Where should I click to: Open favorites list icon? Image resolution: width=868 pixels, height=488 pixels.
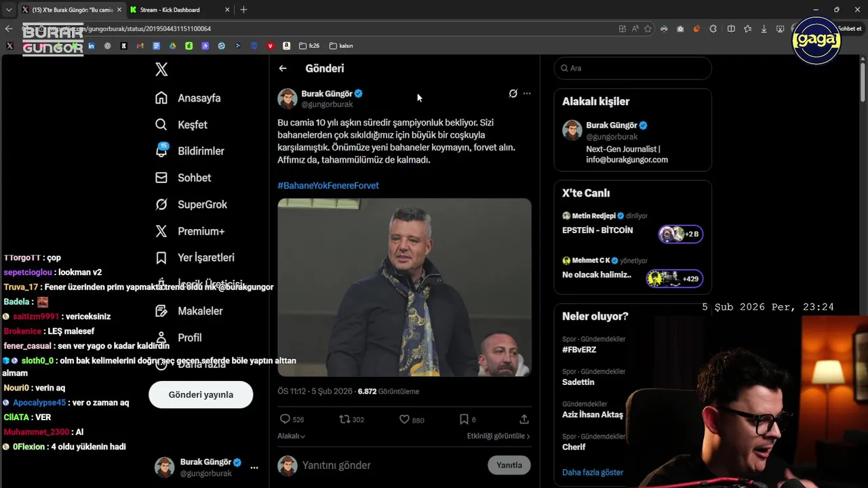pyautogui.click(x=747, y=28)
